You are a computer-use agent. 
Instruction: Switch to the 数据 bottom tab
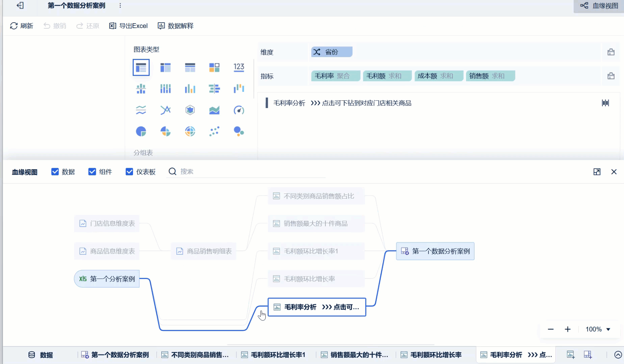(41, 355)
